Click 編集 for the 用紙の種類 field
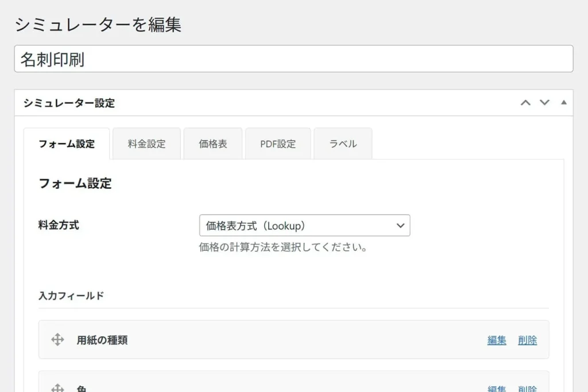Viewport: 588px width, 392px height. click(496, 340)
